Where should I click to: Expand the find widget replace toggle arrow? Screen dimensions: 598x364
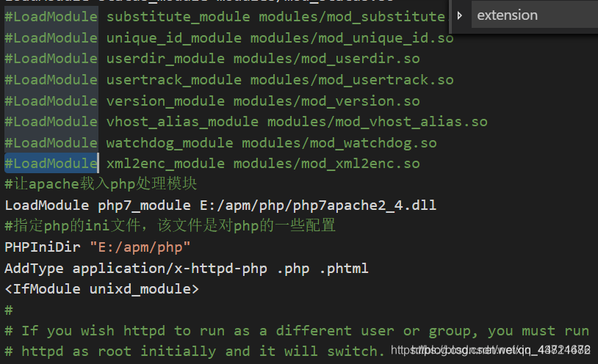(460, 15)
